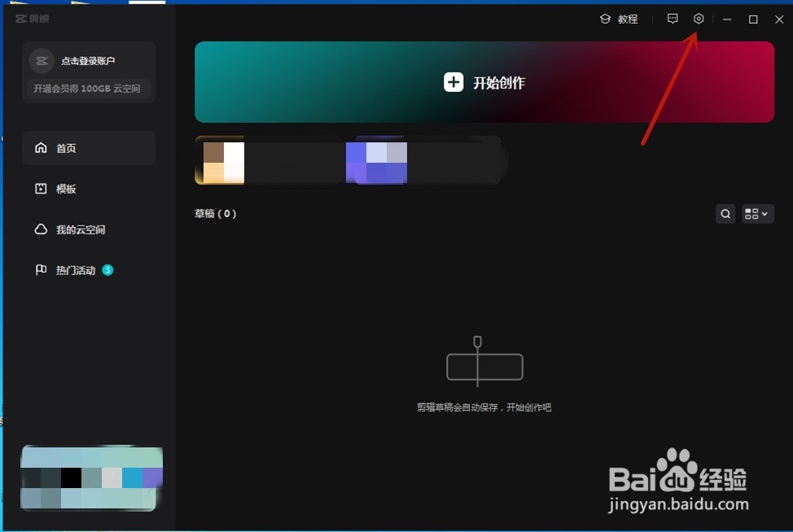The height and width of the screenshot is (532, 793).
Task: Click the promotional banner at sidebar bottom
Action: click(x=91, y=478)
